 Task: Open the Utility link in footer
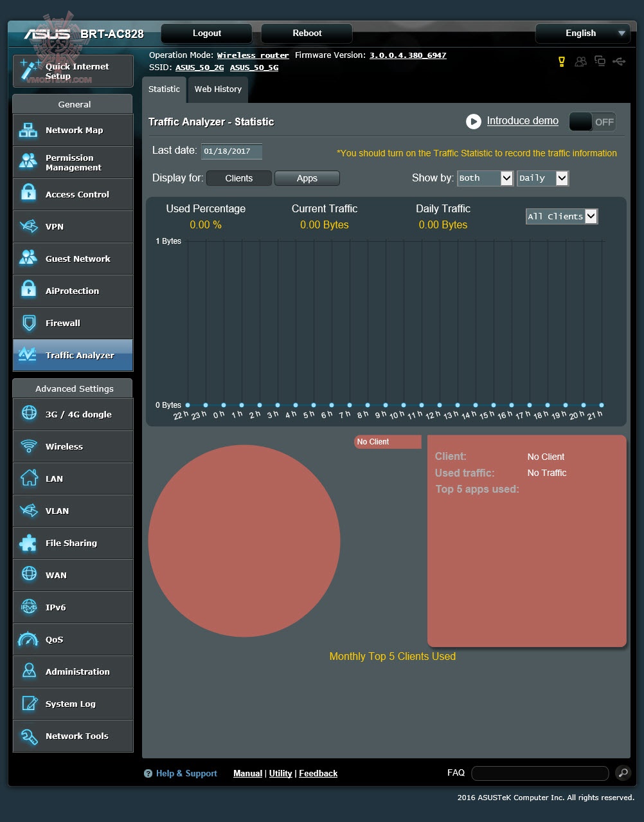pyautogui.click(x=280, y=774)
